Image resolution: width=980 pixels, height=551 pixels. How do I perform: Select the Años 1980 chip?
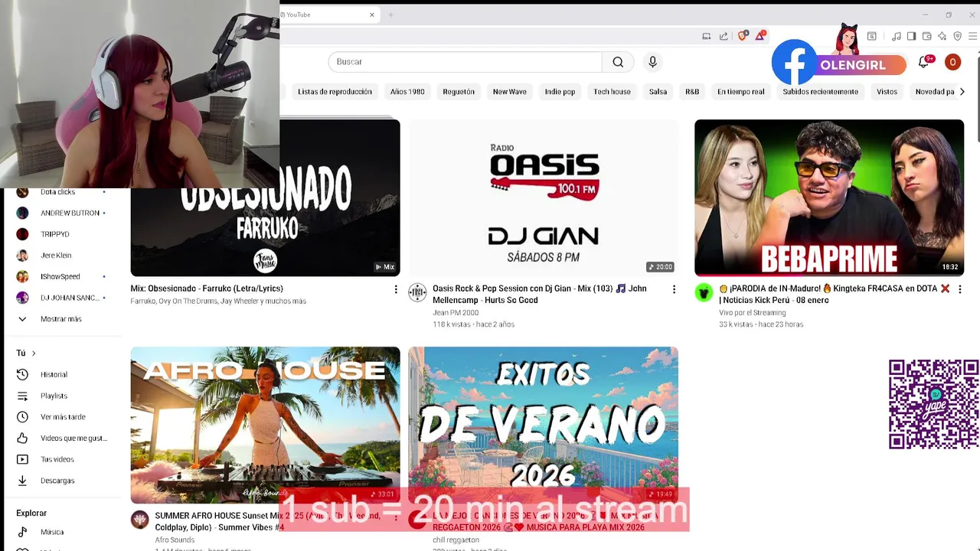tap(407, 92)
